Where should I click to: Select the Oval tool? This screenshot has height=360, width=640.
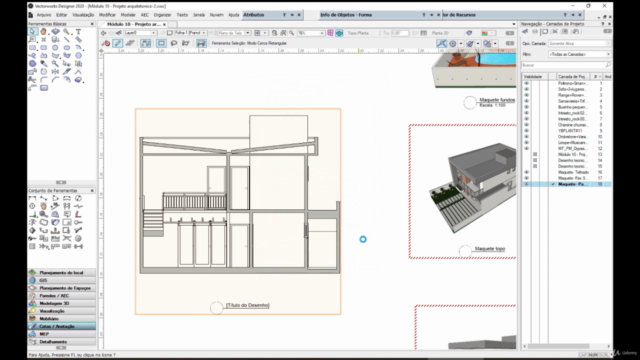point(67,47)
